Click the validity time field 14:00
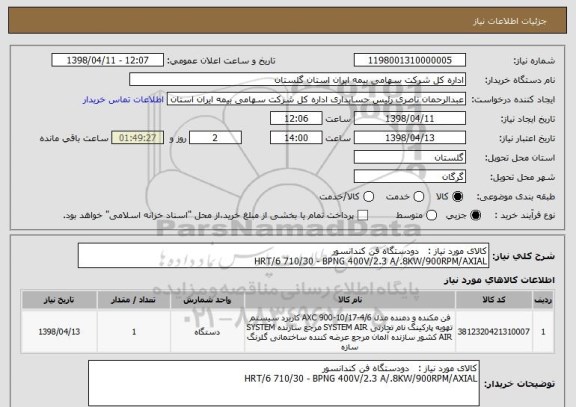The height and width of the screenshot is (407, 576). (x=296, y=138)
